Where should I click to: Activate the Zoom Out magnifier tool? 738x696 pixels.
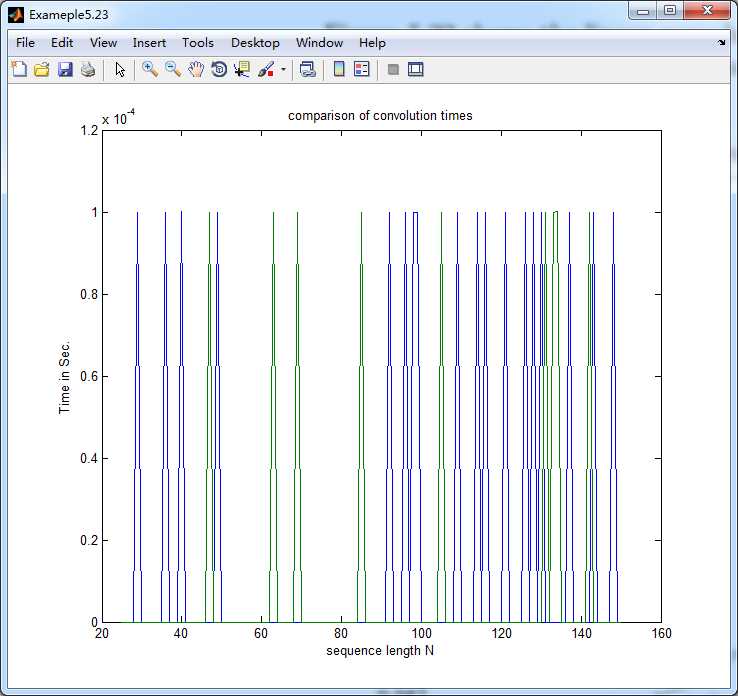[x=173, y=69]
